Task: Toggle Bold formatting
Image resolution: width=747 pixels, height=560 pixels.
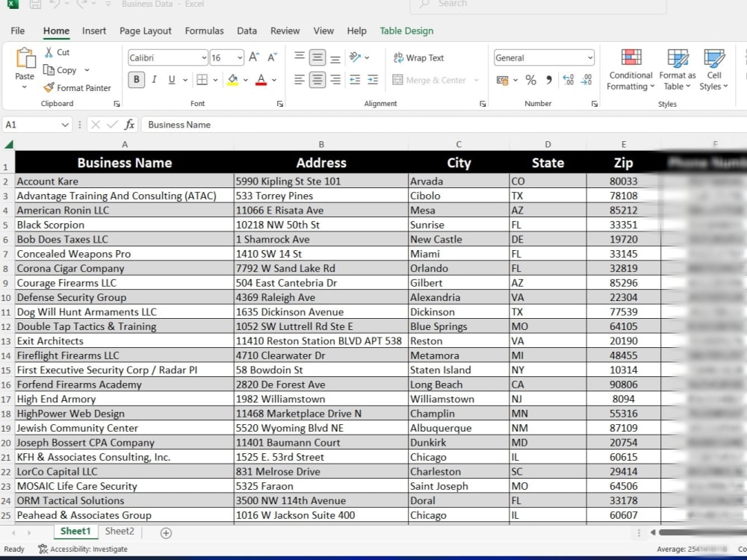Action: coord(137,80)
